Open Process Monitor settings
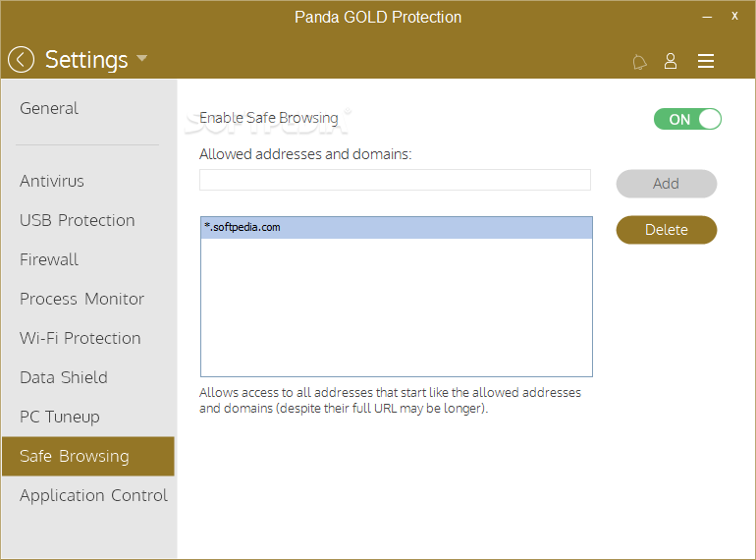Viewport: 756px width, 560px height. tap(81, 299)
